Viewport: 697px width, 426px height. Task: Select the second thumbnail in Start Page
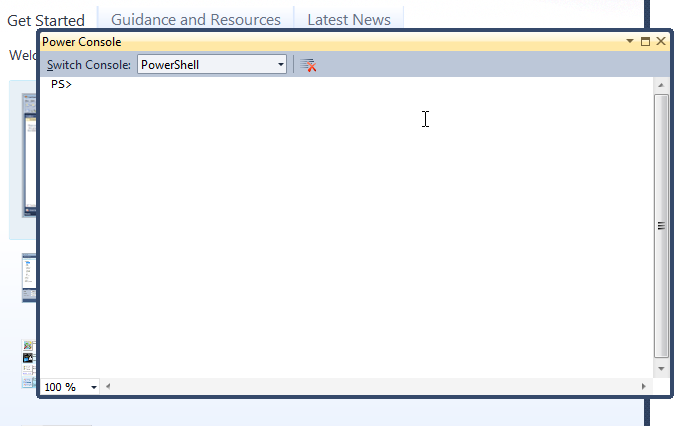coord(29,278)
